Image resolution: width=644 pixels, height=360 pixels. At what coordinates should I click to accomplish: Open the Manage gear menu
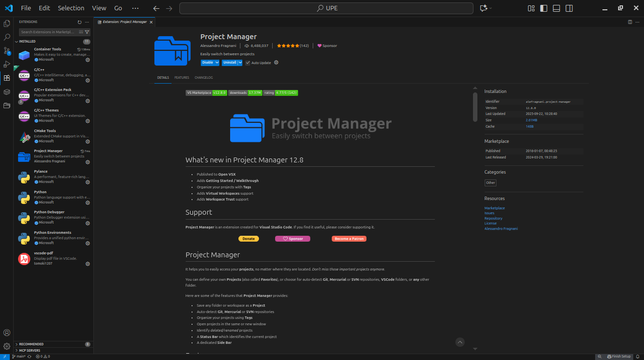pyautogui.click(x=6, y=346)
